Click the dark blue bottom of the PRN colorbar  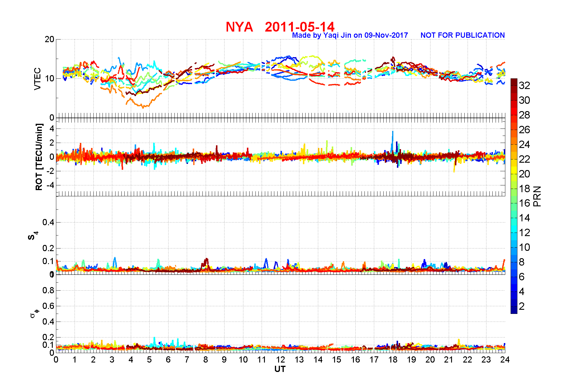pos(514,310)
